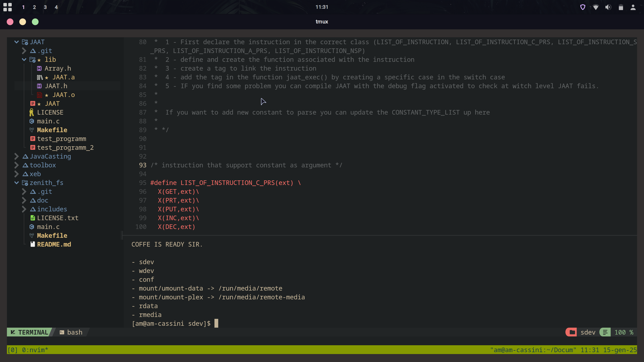644x362 pixels.
Task: Select tmux window 0:nvim* in status bar
Action: [x=35, y=350]
